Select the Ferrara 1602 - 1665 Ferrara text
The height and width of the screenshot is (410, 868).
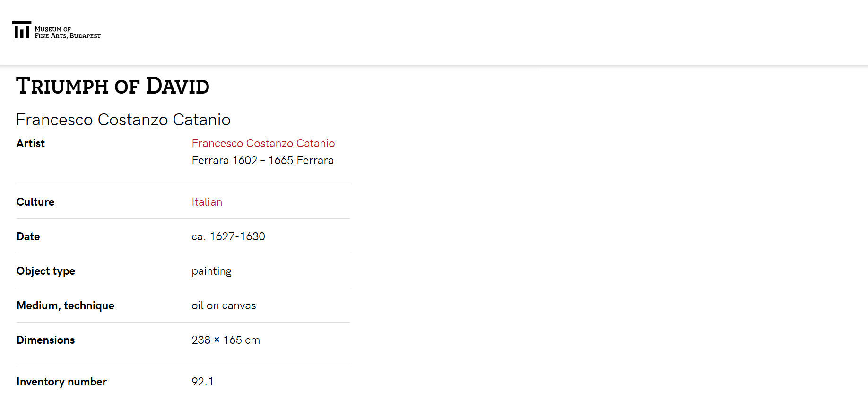pos(262,160)
